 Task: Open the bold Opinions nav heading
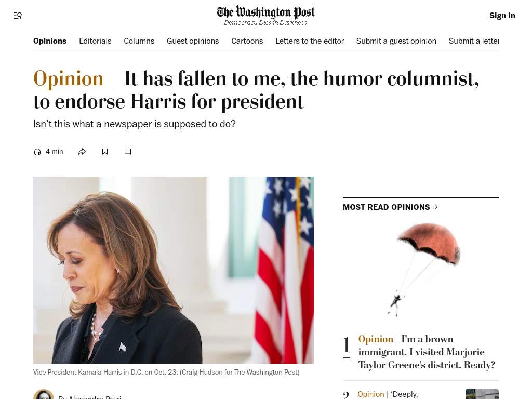50,41
